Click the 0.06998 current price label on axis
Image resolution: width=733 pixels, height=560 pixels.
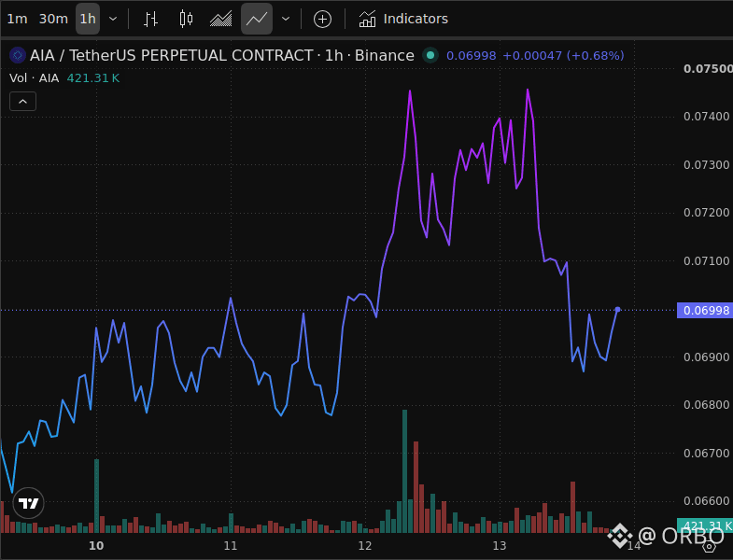click(x=705, y=311)
